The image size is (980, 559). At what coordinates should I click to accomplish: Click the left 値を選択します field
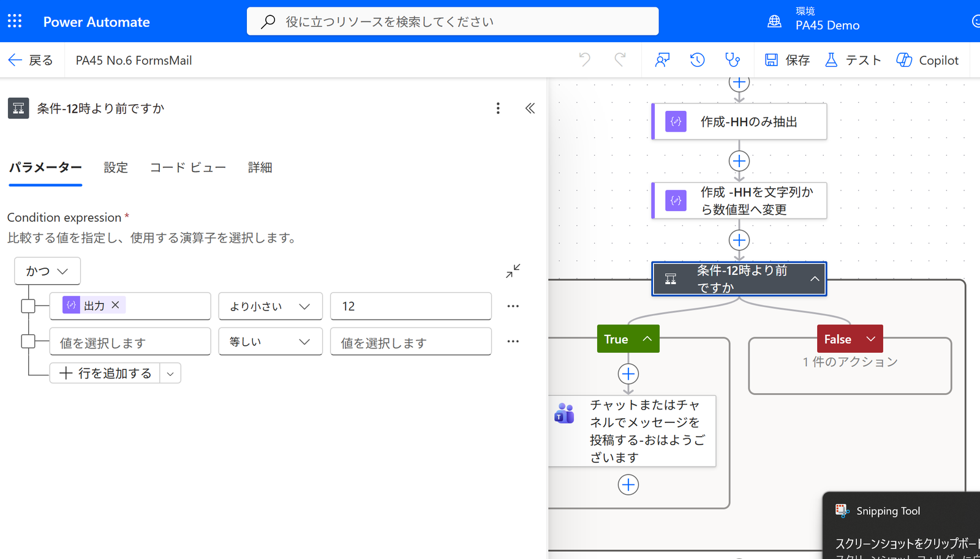(x=130, y=342)
